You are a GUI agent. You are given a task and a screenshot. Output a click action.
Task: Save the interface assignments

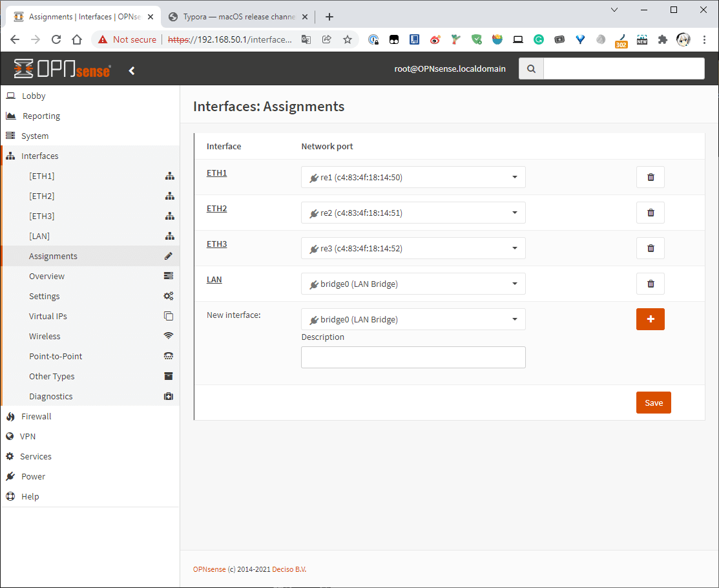[x=653, y=403]
